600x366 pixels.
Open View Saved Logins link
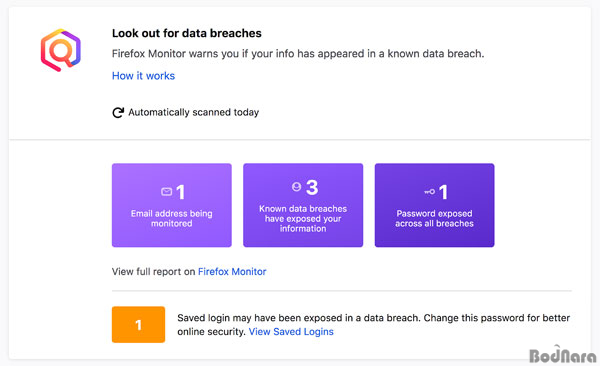(x=291, y=332)
